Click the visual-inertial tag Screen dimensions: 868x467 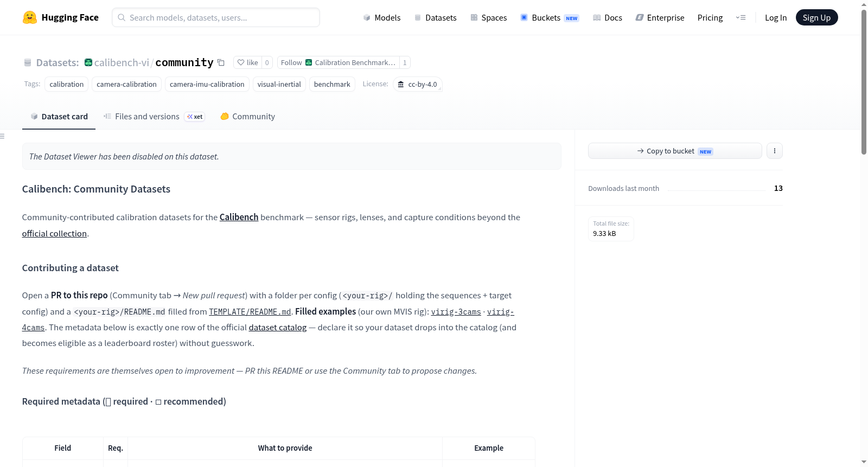279,84
